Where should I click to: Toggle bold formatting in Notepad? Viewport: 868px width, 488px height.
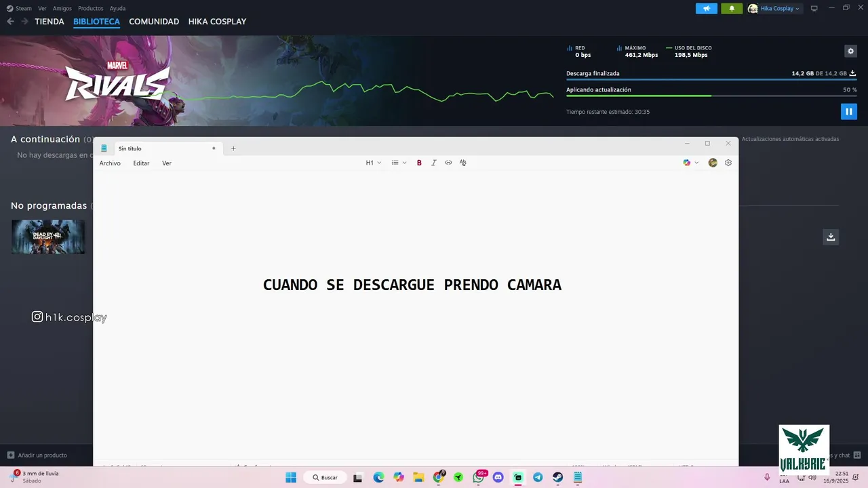click(x=419, y=163)
